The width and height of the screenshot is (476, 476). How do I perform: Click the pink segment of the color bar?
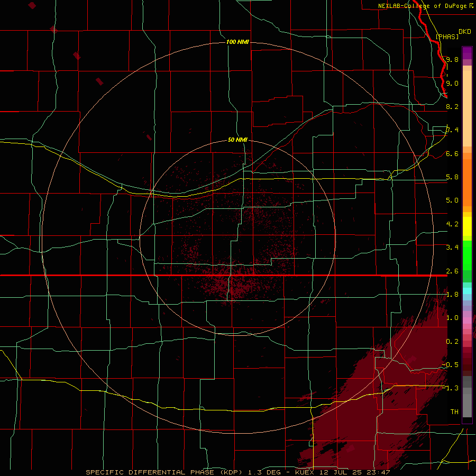(467, 321)
